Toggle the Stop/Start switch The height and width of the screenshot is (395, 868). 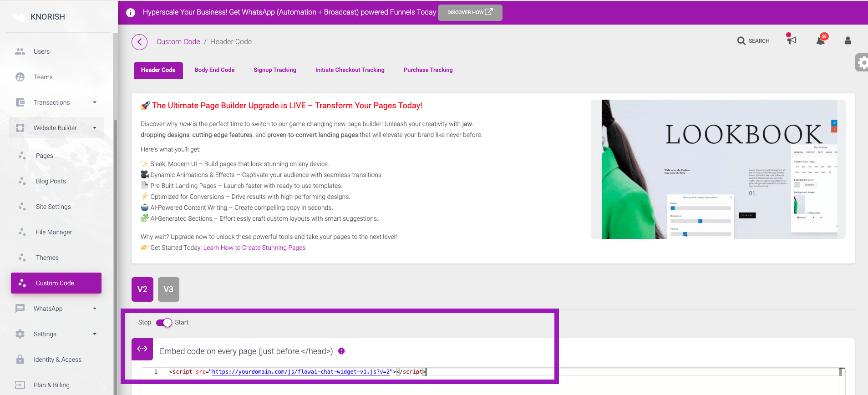[x=164, y=323]
